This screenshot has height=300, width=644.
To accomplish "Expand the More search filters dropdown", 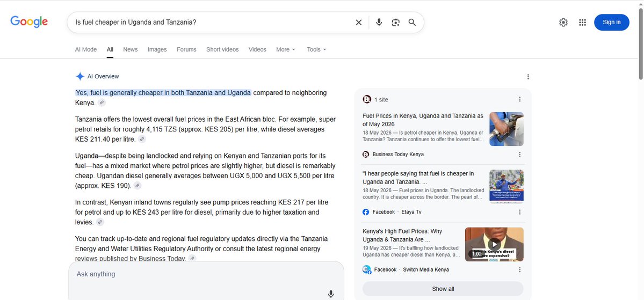I will click(x=285, y=49).
